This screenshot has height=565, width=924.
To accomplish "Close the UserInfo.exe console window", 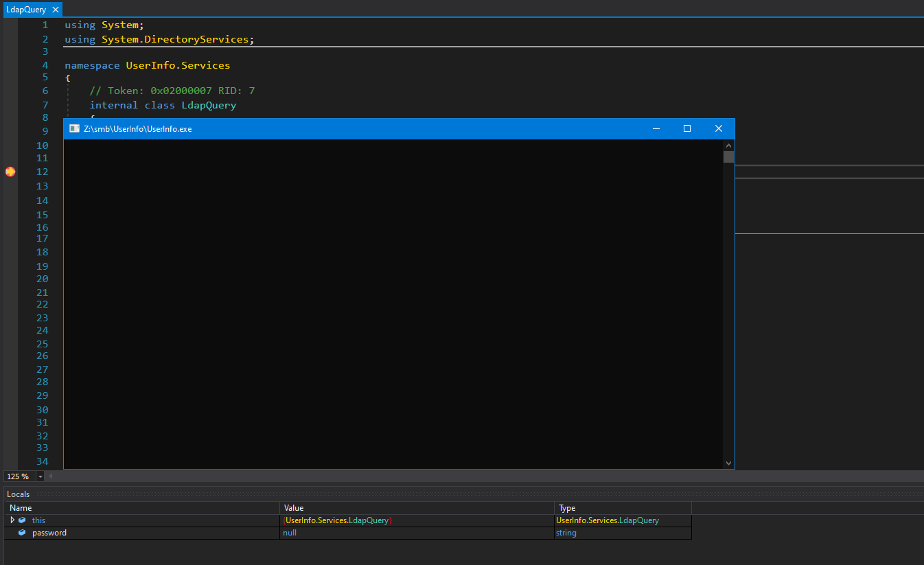I will [718, 128].
